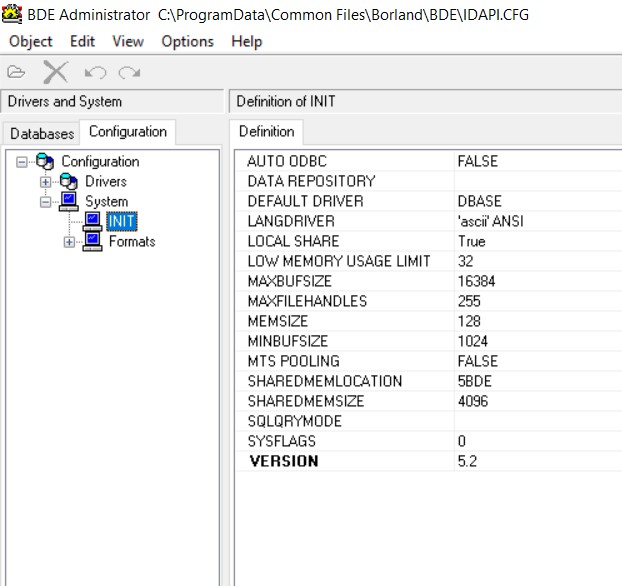622x586 pixels.
Task: Click the Redo arrow toolbar icon
Action: [129, 72]
